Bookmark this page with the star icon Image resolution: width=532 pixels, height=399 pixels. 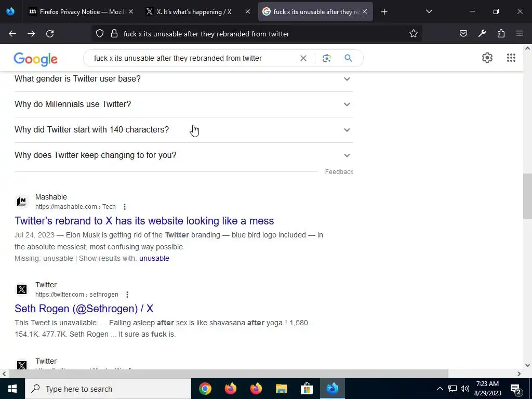pos(413,34)
